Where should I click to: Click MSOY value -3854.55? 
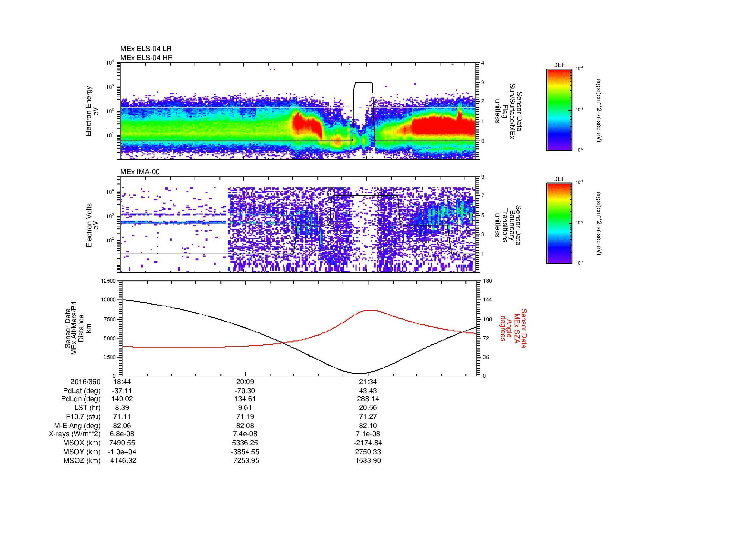(245, 452)
